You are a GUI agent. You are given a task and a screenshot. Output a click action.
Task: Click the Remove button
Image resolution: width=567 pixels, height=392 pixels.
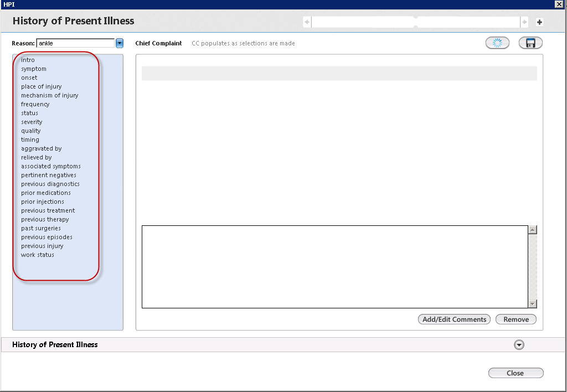click(516, 319)
